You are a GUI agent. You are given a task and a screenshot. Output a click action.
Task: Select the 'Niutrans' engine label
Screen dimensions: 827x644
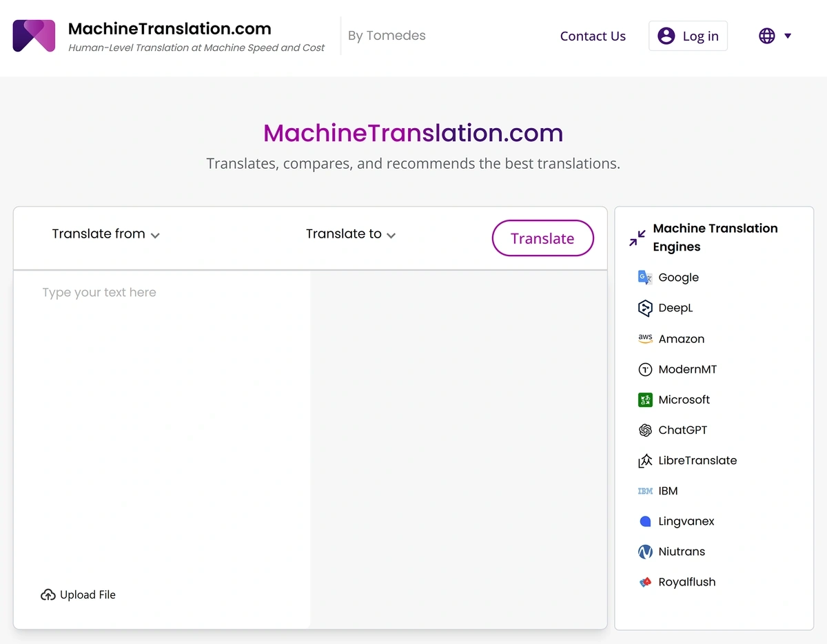point(682,552)
